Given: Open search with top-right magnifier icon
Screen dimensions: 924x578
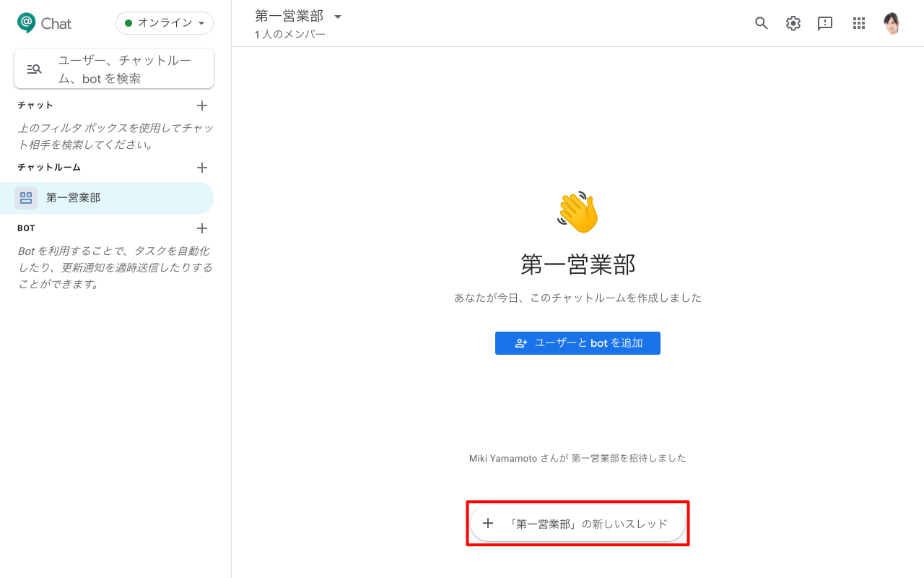Looking at the screenshot, I should [x=762, y=23].
